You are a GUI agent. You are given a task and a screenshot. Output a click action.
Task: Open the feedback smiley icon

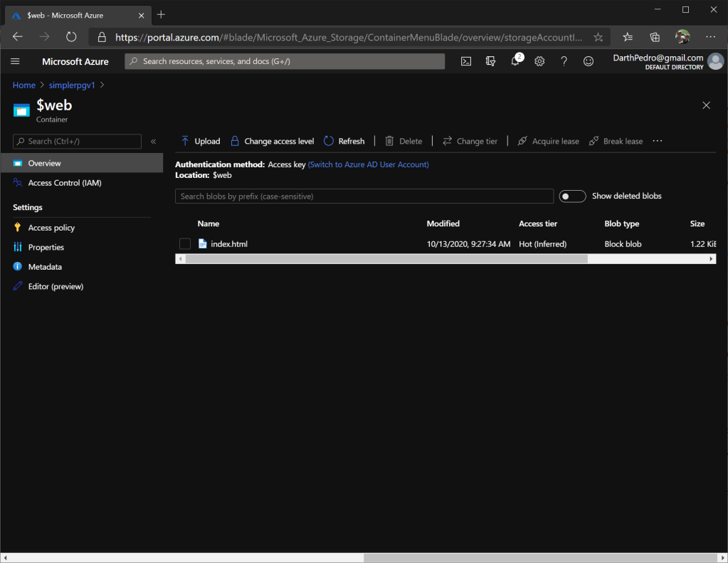(x=589, y=62)
